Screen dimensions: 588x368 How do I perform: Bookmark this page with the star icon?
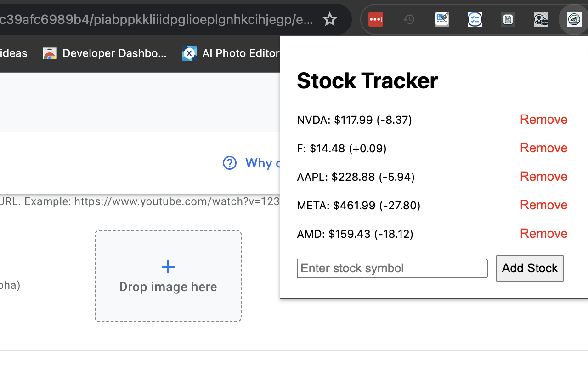click(x=330, y=19)
